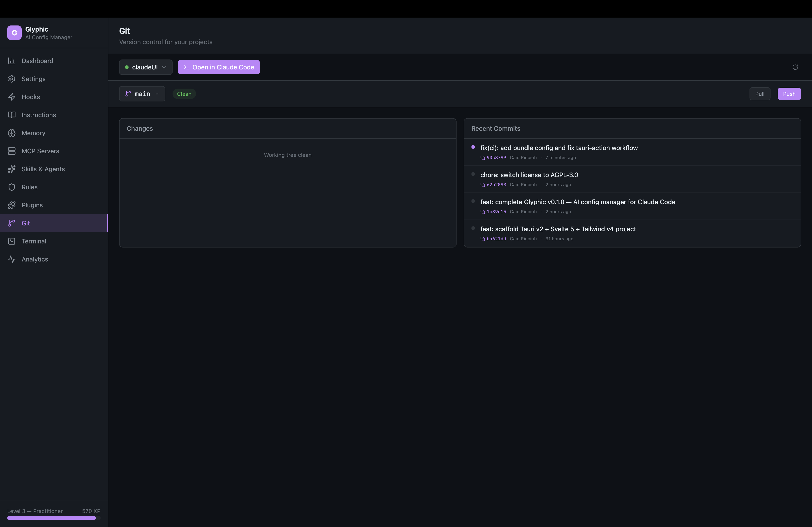Expand the claudeUI project dropdown
This screenshot has height=527, width=812.
[145, 67]
